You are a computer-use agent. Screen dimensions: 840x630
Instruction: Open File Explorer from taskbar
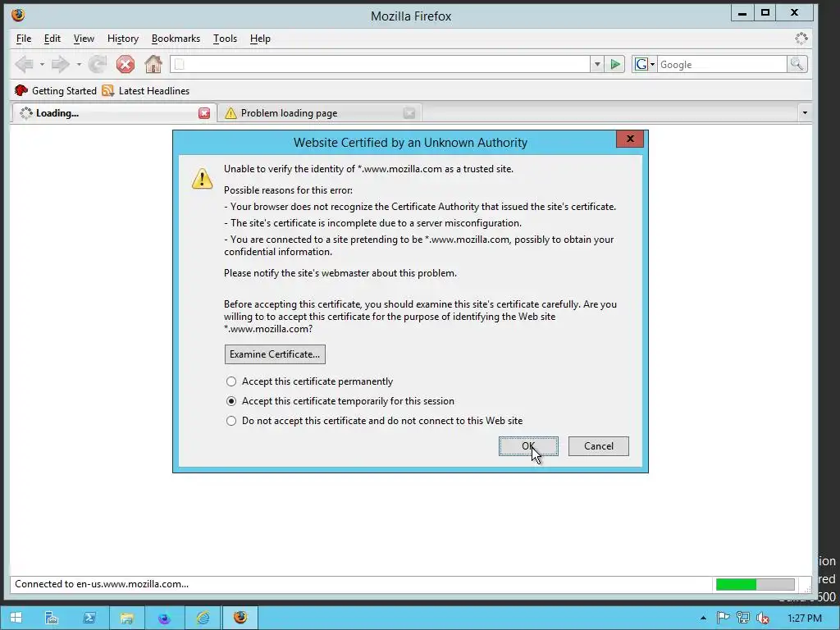tap(126, 618)
